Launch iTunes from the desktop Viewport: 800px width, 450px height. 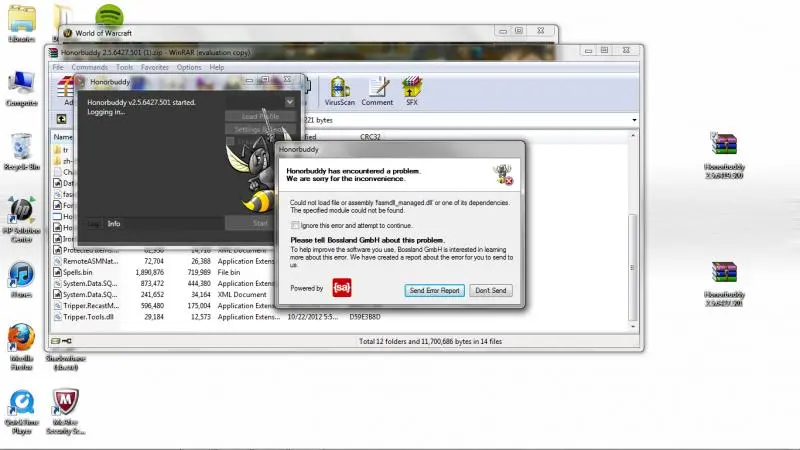[21, 280]
